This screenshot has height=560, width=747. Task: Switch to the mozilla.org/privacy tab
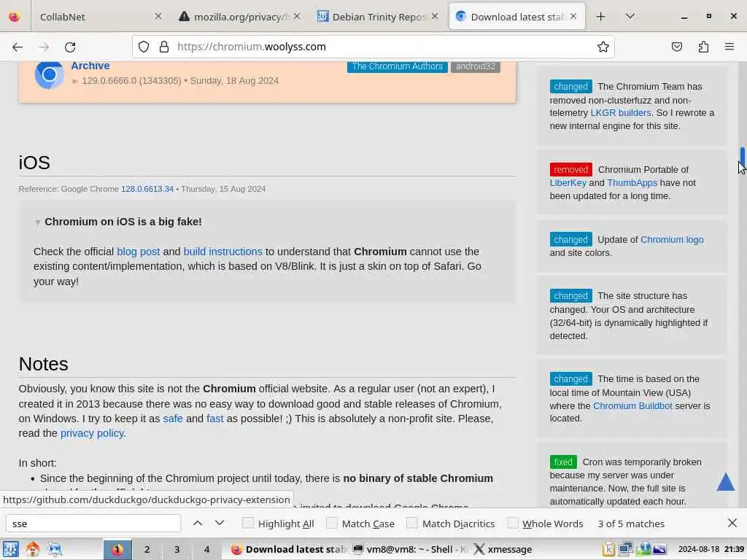(239, 17)
